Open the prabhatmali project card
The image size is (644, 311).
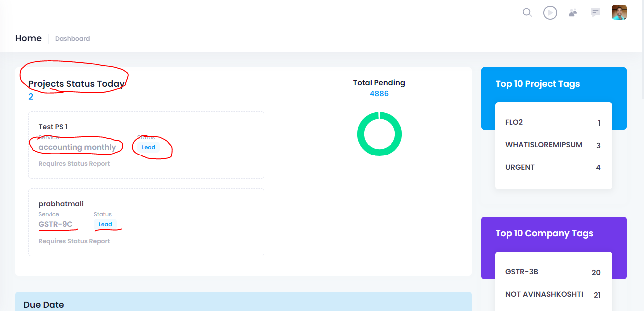coord(146,222)
